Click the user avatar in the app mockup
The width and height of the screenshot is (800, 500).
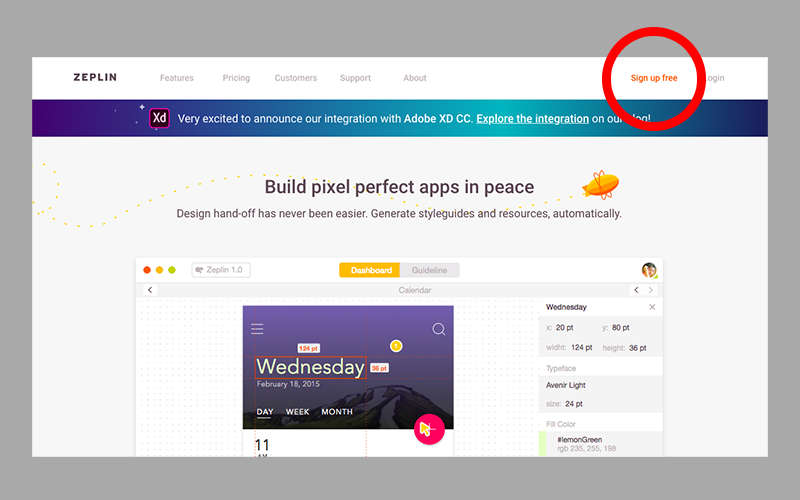point(649,270)
